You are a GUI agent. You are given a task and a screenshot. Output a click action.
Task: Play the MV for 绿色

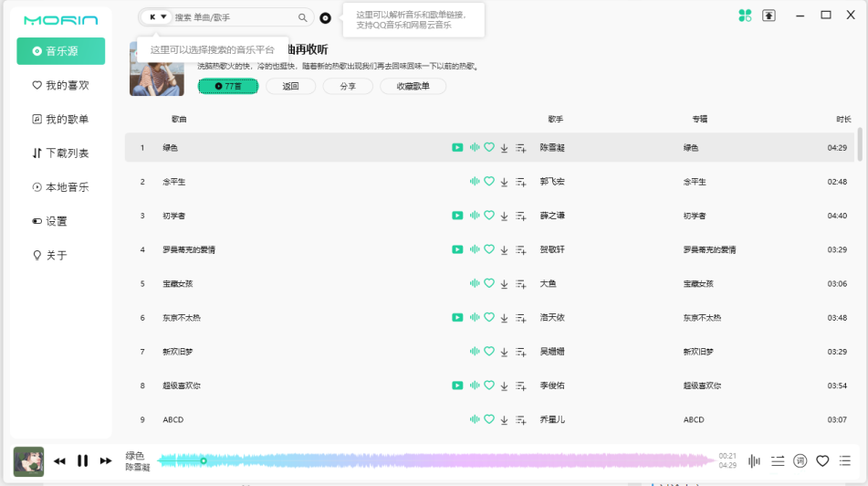point(457,147)
